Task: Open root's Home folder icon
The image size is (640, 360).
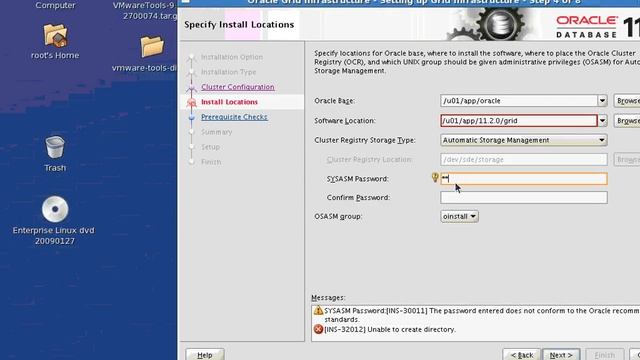Action: [x=55, y=36]
